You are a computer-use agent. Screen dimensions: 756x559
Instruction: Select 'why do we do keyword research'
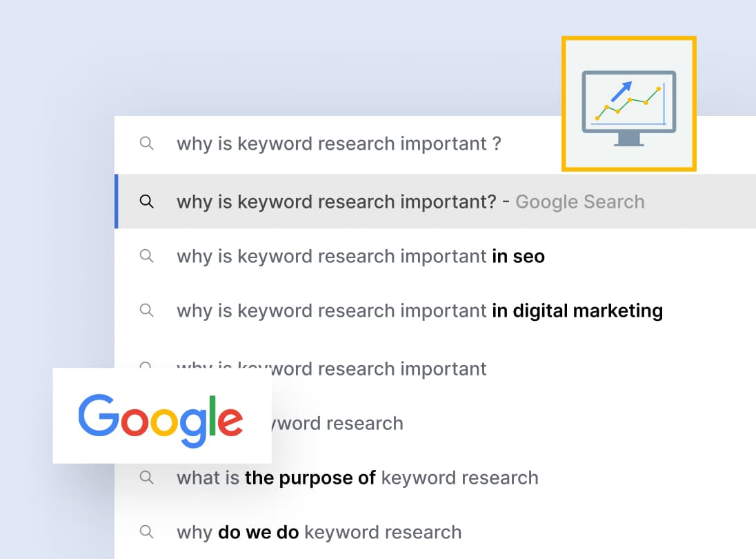click(319, 532)
